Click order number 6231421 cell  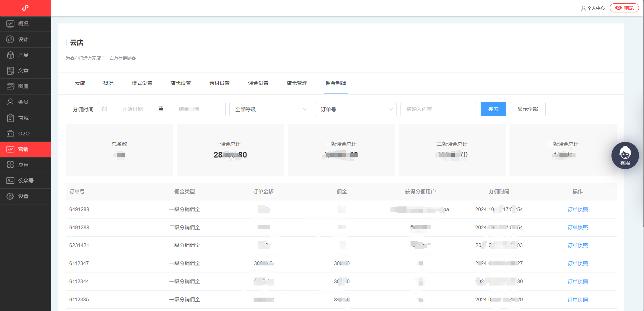pos(79,245)
